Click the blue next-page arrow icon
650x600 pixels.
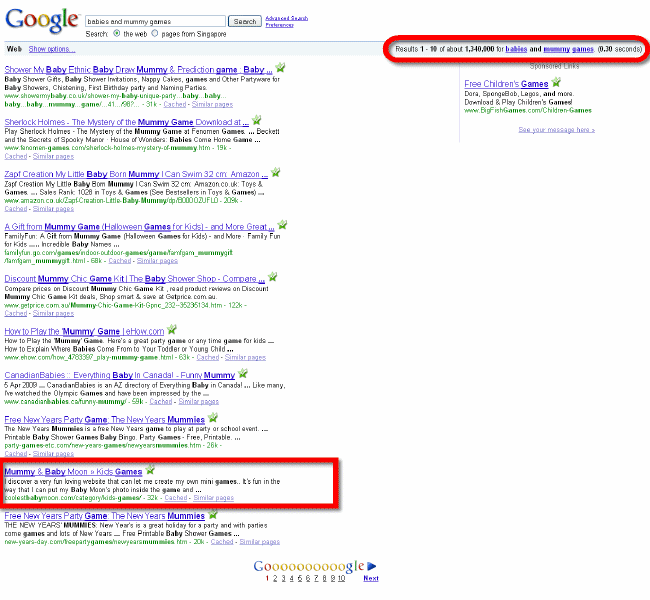(x=372, y=566)
